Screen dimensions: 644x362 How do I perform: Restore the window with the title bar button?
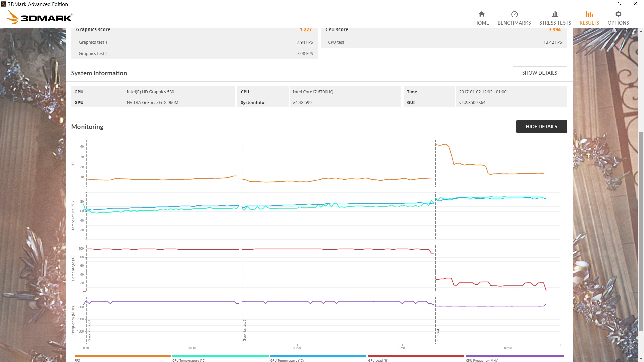coord(619,4)
